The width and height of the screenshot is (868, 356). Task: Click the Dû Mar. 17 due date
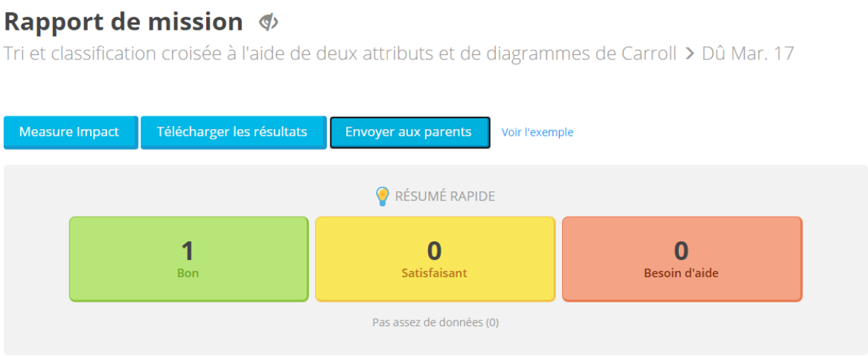click(x=748, y=53)
